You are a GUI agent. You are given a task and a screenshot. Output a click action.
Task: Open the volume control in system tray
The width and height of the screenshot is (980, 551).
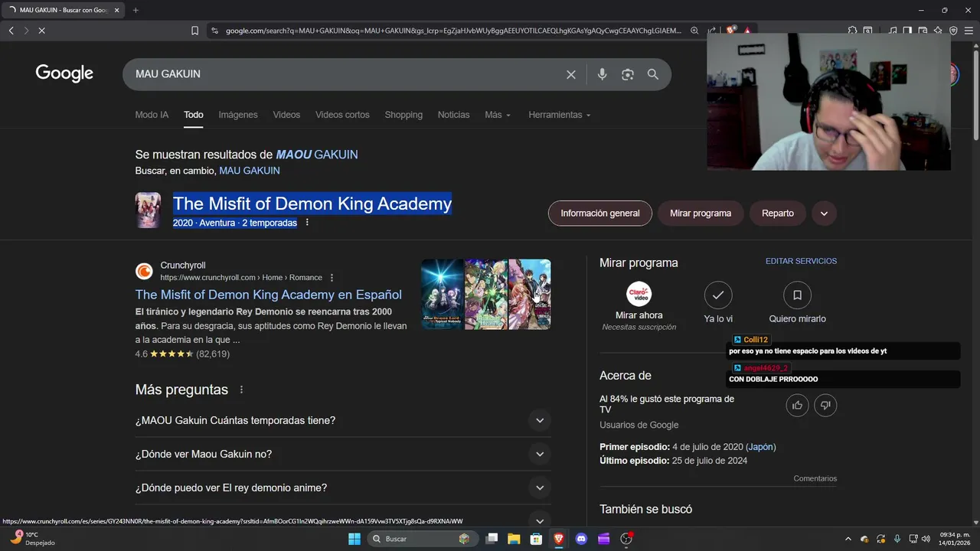pos(927,539)
